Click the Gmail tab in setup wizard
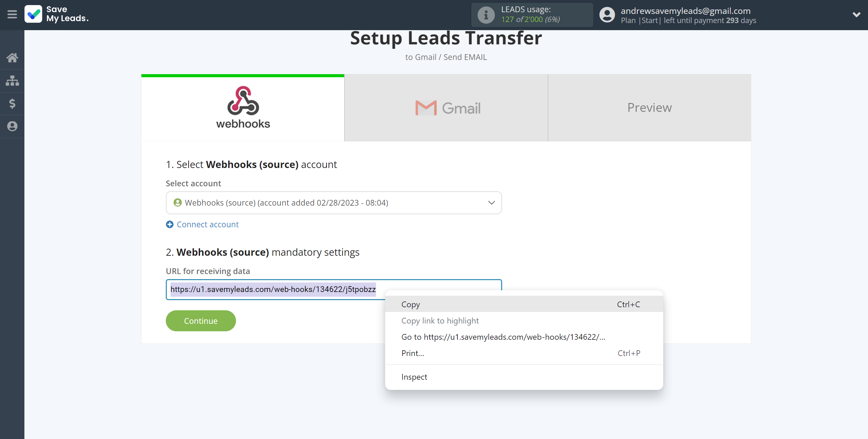This screenshot has width=868, height=439. click(x=446, y=107)
